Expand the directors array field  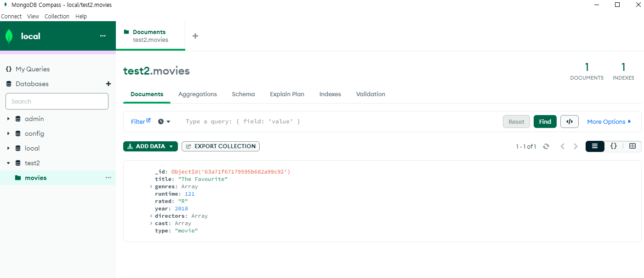[x=151, y=216]
